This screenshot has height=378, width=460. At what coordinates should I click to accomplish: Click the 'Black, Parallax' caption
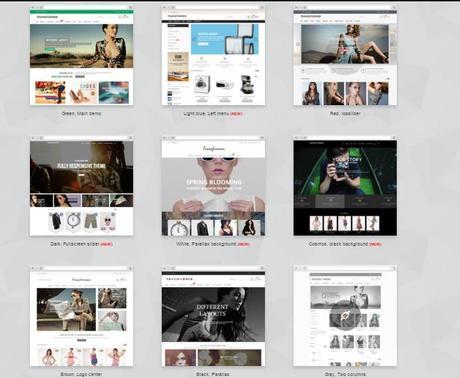pyautogui.click(x=213, y=374)
